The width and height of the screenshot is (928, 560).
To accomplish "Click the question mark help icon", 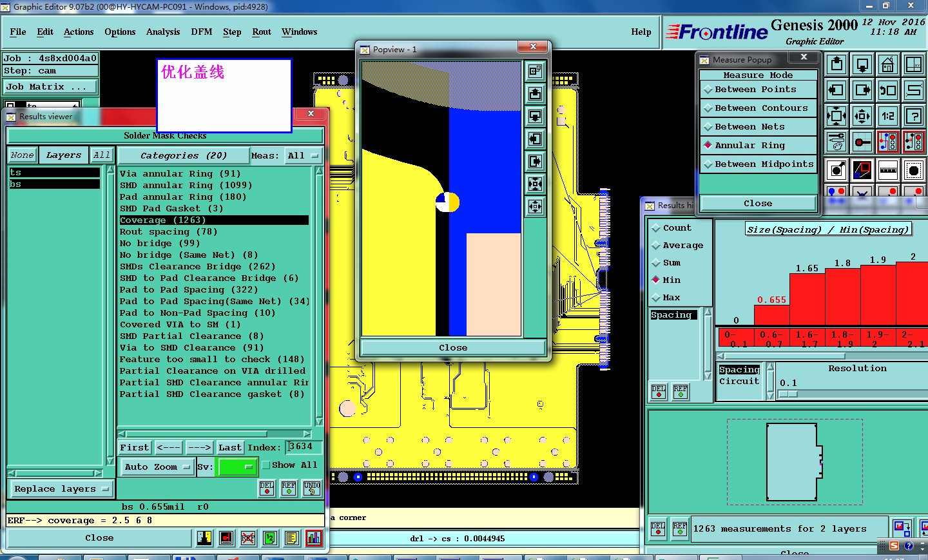I will click(914, 116).
